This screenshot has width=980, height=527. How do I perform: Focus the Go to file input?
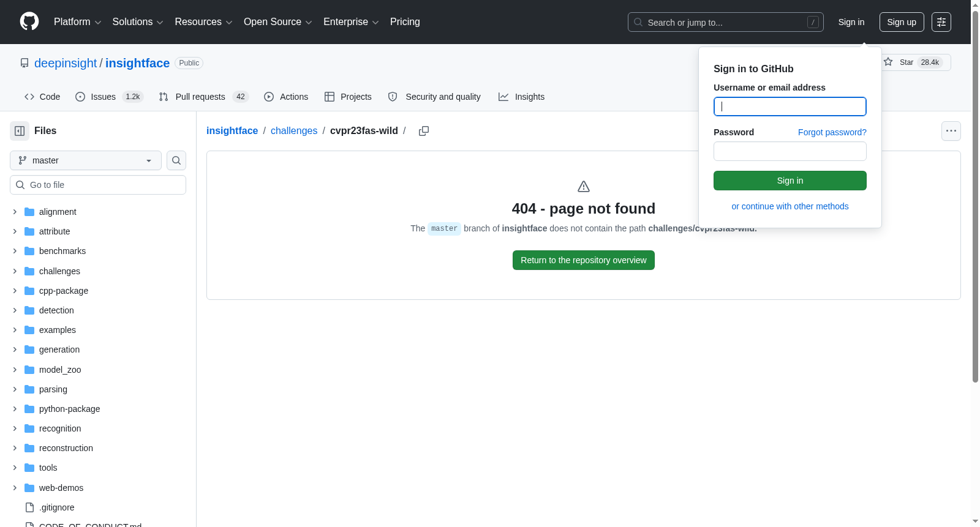tap(98, 185)
